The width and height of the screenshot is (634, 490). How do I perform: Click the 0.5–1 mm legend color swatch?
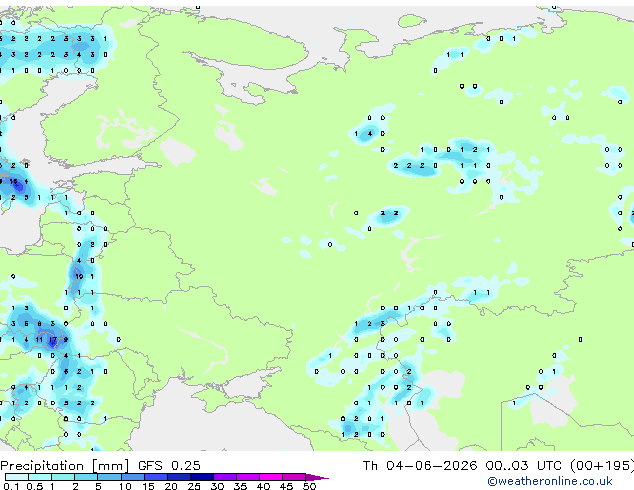40,477
